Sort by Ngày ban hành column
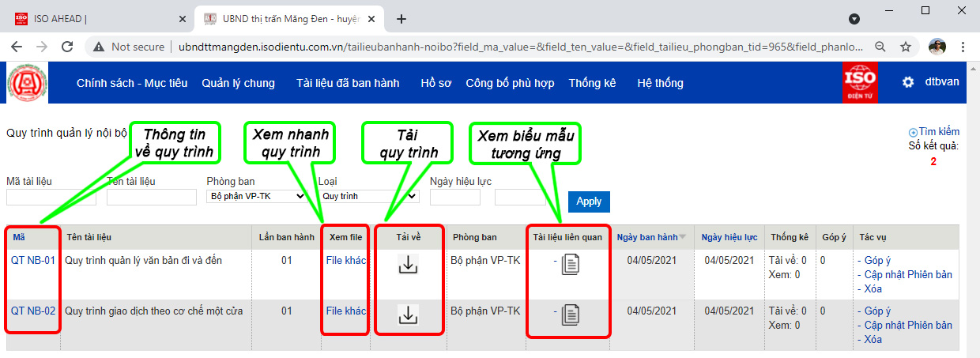The height and width of the screenshot is (358, 980). [x=647, y=237]
